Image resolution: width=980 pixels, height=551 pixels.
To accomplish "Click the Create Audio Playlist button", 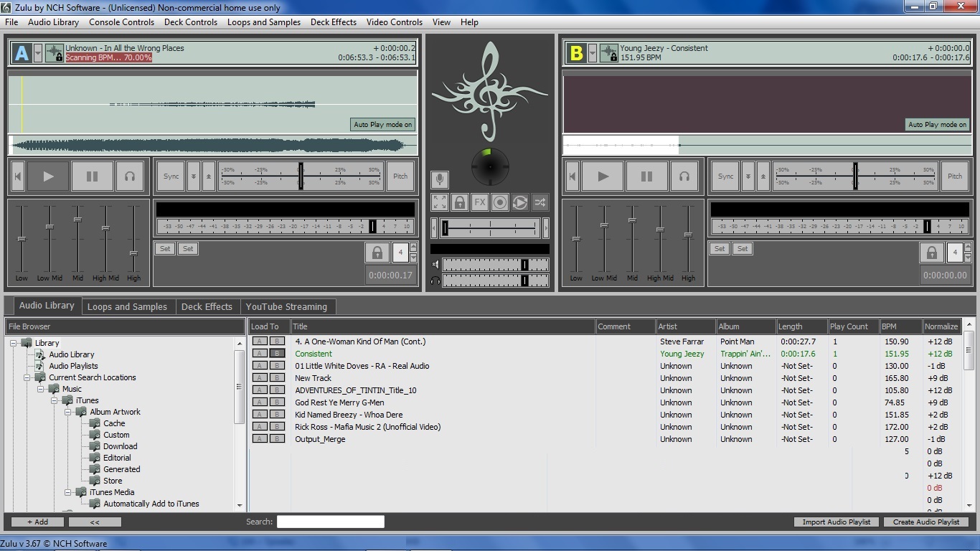I will [x=926, y=522].
